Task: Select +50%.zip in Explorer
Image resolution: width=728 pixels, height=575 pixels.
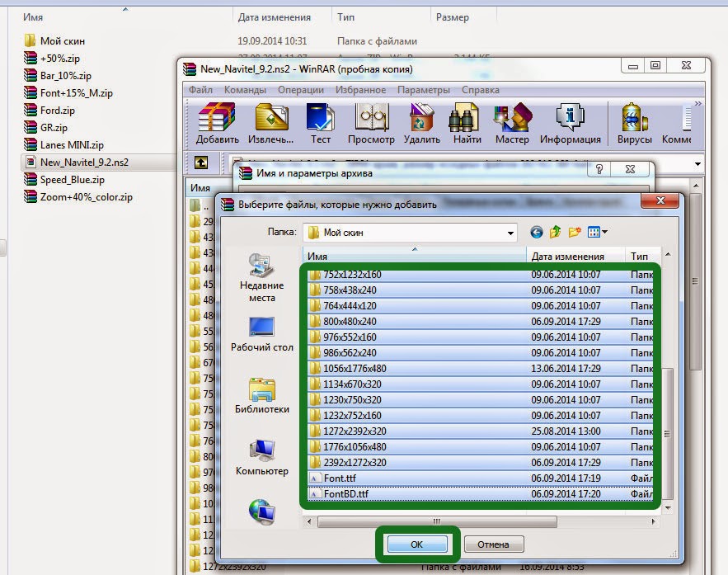Action: coord(52,59)
